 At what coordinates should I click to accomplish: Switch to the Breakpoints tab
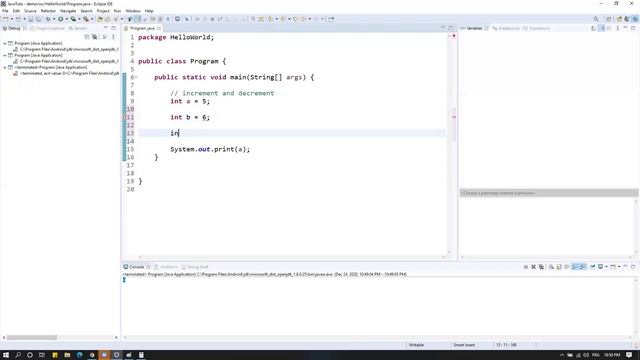506,28
